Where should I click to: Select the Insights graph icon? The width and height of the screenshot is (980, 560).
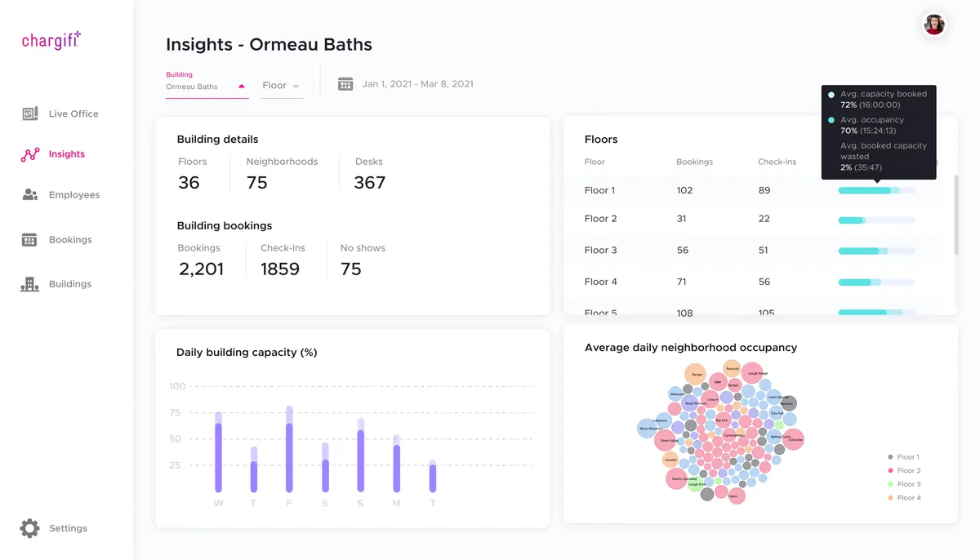coord(30,154)
